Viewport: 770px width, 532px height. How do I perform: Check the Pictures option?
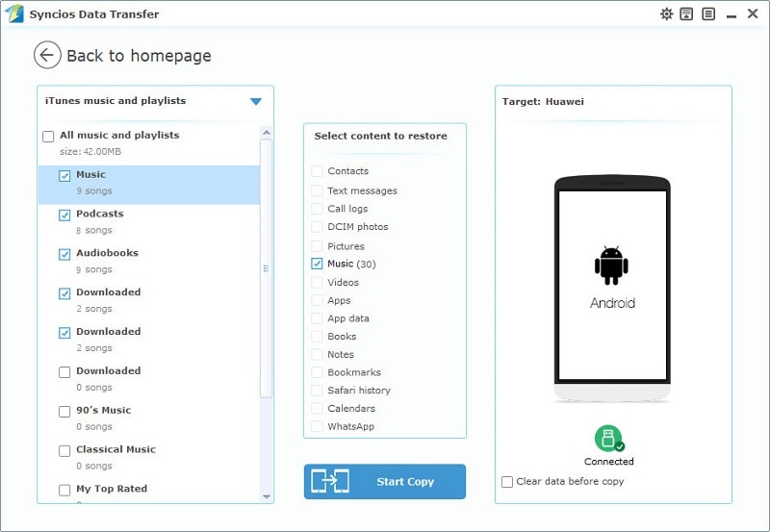(x=317, y=246)
